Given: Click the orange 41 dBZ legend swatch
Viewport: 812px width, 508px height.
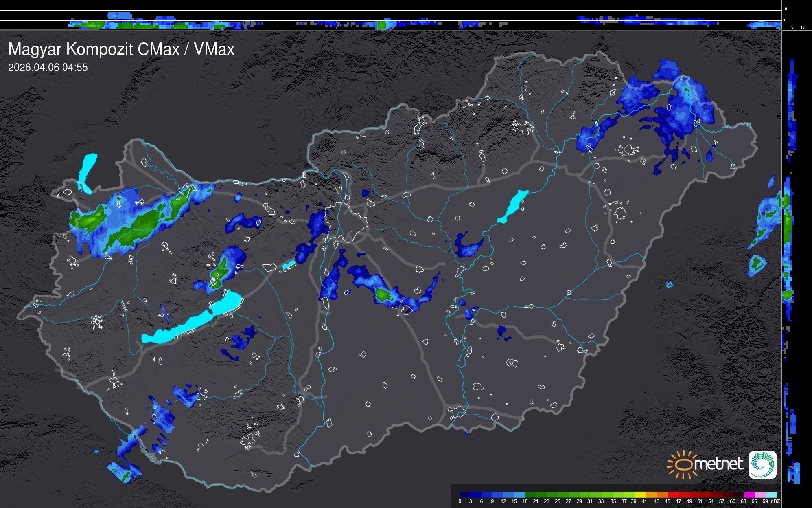Looking at the screenshot, I should pyautogui.click(x=652, y=495).
